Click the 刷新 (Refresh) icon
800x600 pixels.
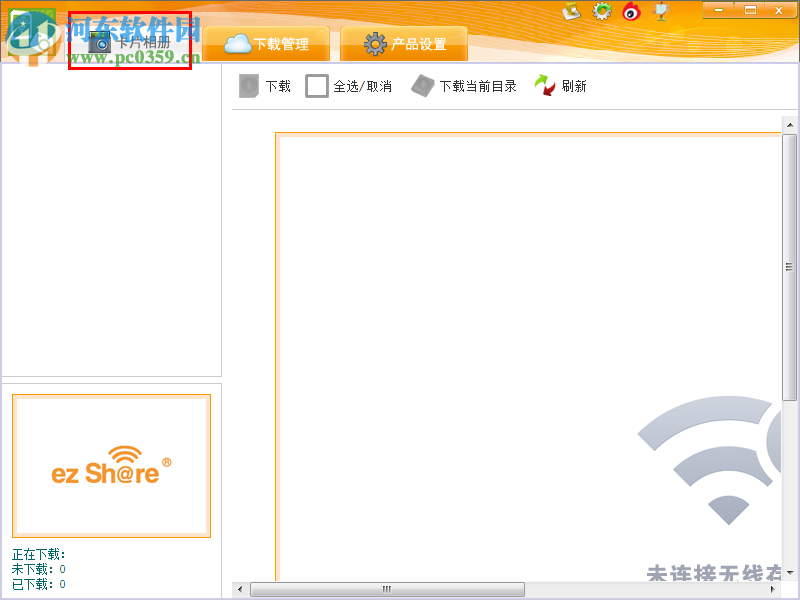click(x=545, y=85)
